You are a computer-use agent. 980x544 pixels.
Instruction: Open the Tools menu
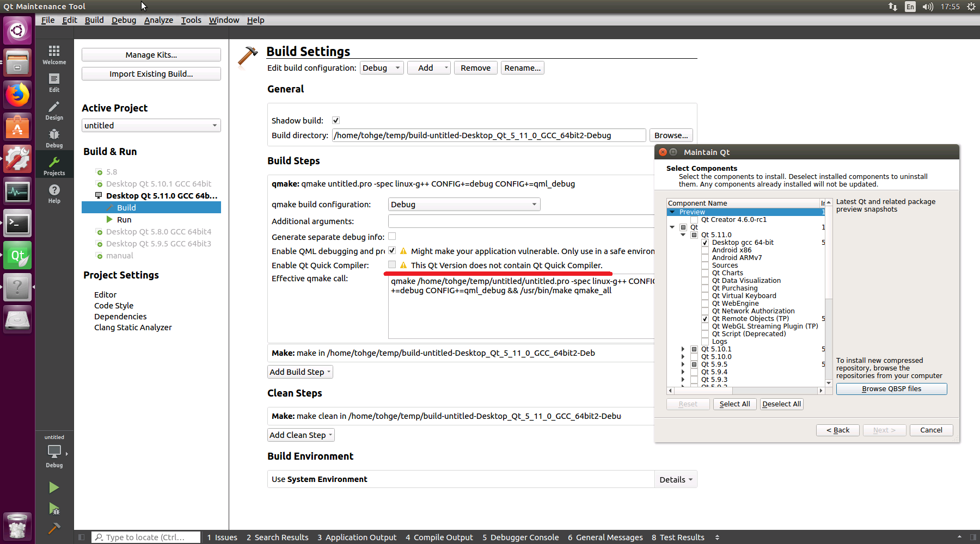coord(191,20)
